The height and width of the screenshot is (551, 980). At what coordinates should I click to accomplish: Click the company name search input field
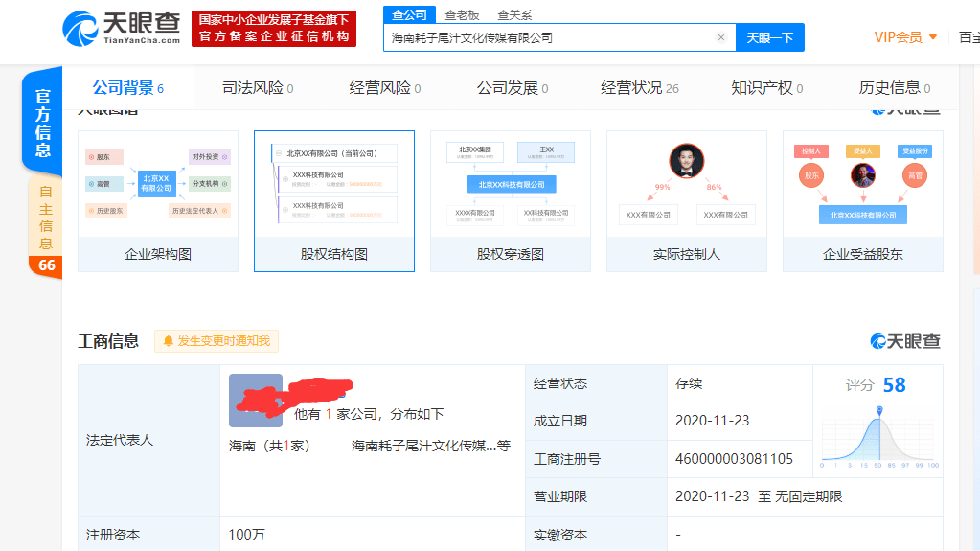pyautogui.click(x=551, y=37)
